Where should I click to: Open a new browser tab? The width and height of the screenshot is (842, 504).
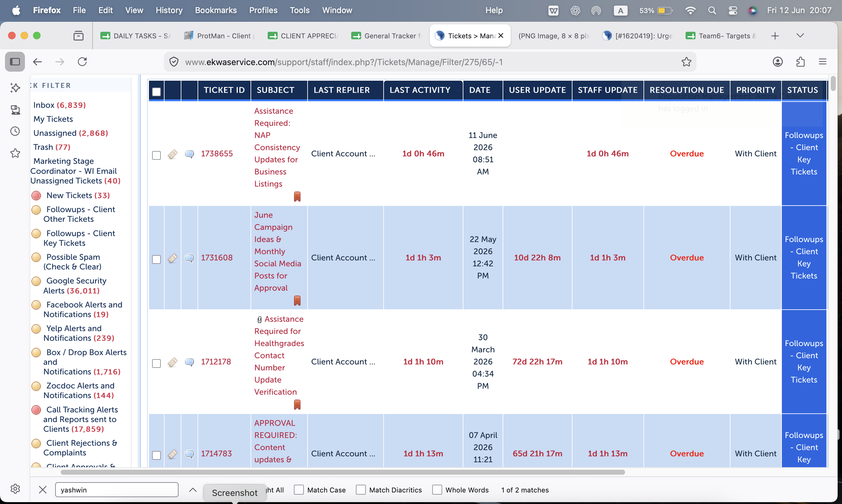tap(775, 36)
